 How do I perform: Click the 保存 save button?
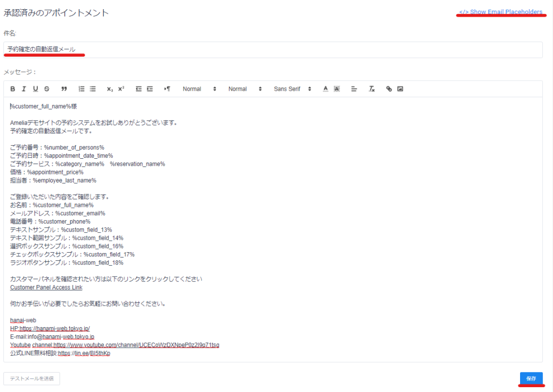[531, 379]
